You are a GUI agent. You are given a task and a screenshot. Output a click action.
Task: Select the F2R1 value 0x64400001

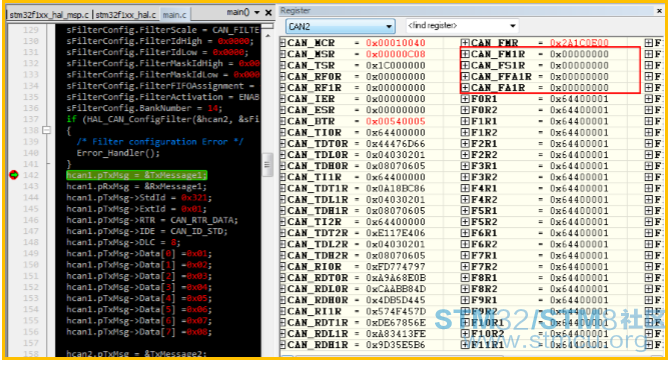click(x=579, y=144)
